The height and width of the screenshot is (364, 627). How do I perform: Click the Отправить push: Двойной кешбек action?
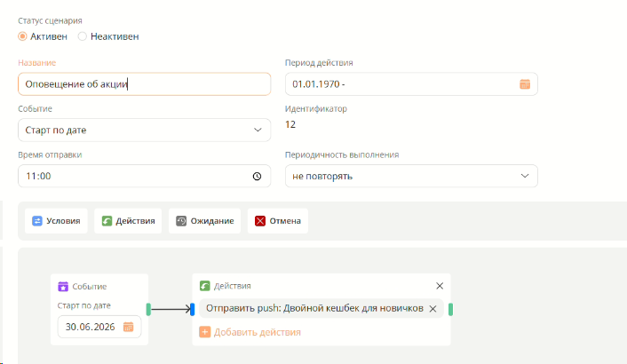pyautogui.click(x=321, y=308)
